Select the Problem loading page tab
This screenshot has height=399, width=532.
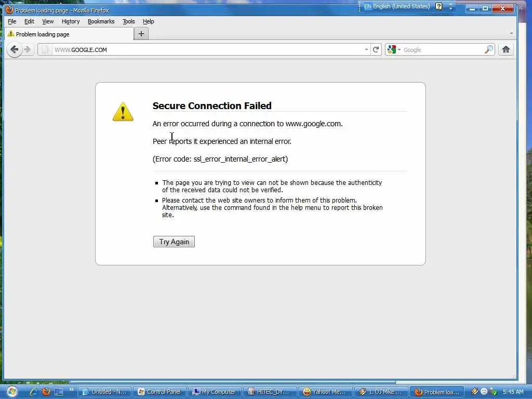69,34
